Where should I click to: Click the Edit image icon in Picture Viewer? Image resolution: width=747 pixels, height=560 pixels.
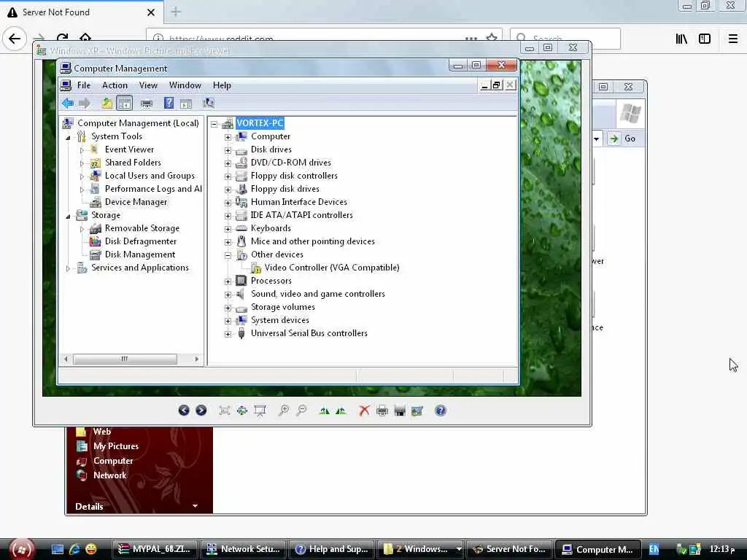417,411
